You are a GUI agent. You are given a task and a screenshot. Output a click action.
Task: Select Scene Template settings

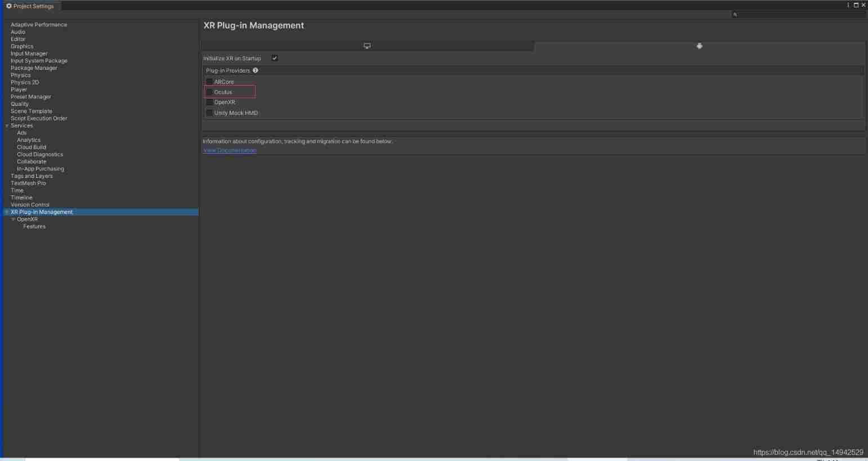click(32, 111)
